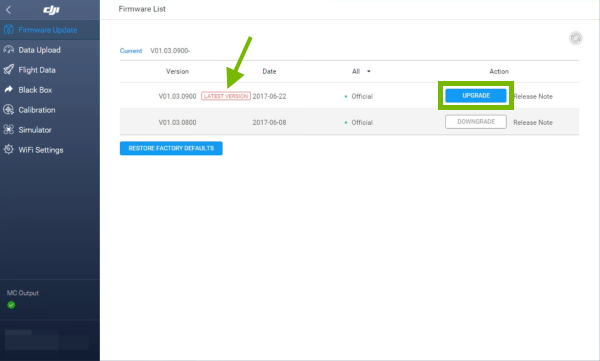The height and width of the screenshot is (361, 600).
Task: Click the current version value V01.03.0900-
Action: [170, 51]
